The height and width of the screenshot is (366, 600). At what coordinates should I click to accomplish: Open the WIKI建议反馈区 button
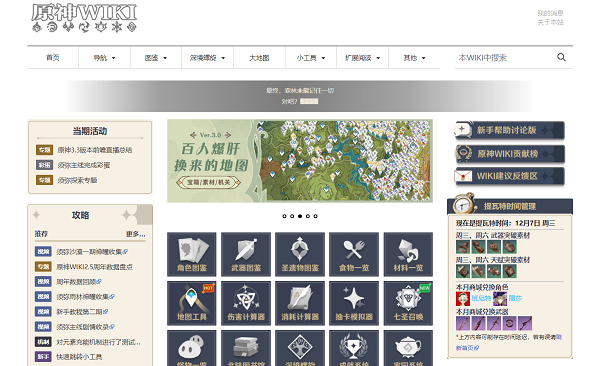coord(509,176)
